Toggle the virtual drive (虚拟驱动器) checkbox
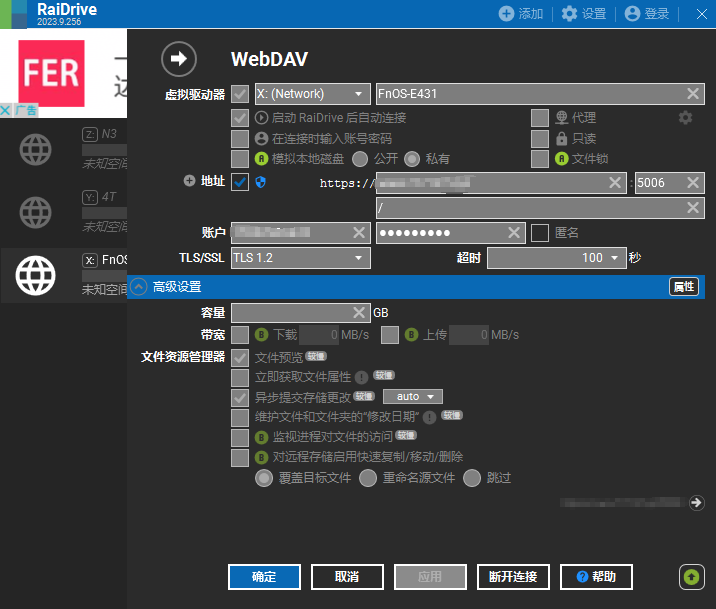 [x=240, y=94]
